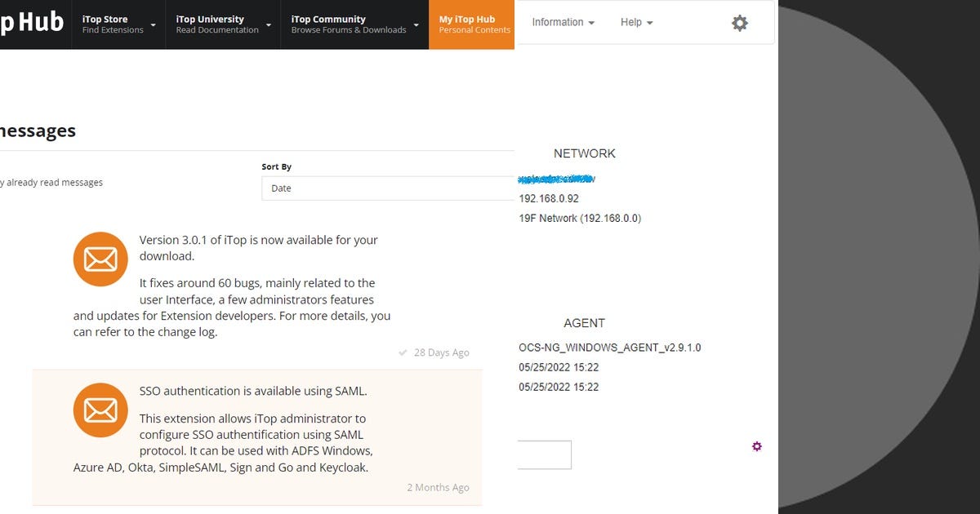
Task: Expand the Information menu
Action: coord(561,23)
